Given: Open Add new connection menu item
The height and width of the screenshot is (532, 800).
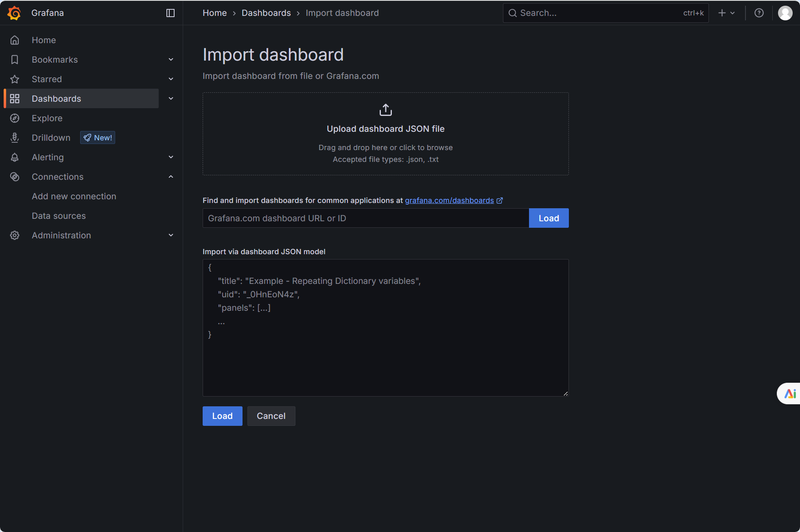Looking at the screenshot, I should 74,196.
